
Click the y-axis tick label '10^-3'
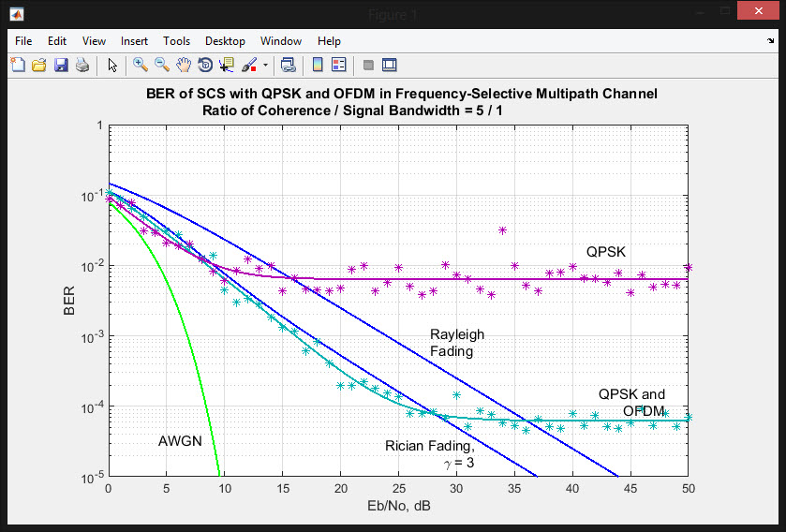point(92,337)
